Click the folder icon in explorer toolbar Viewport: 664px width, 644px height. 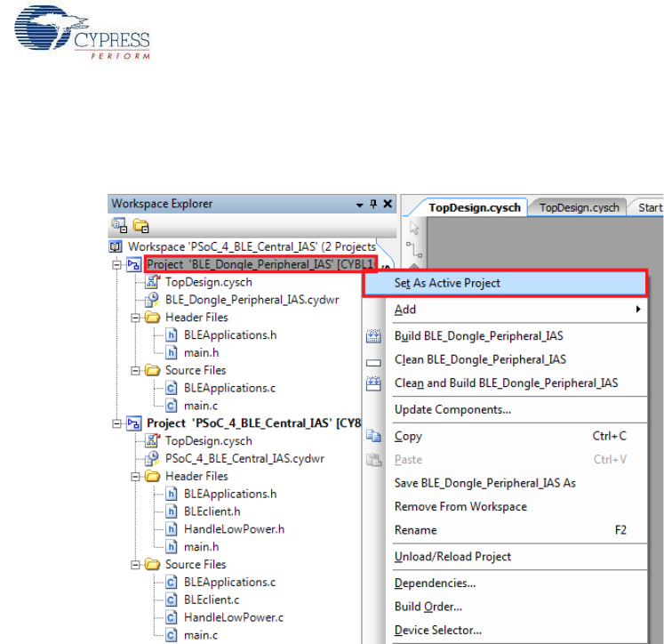(141, 226)
